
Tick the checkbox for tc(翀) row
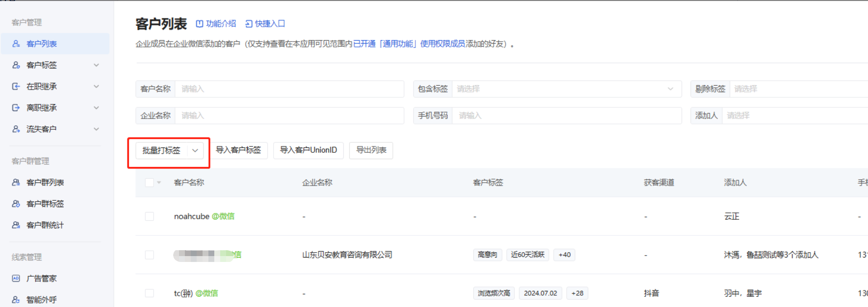pos(150,293)
